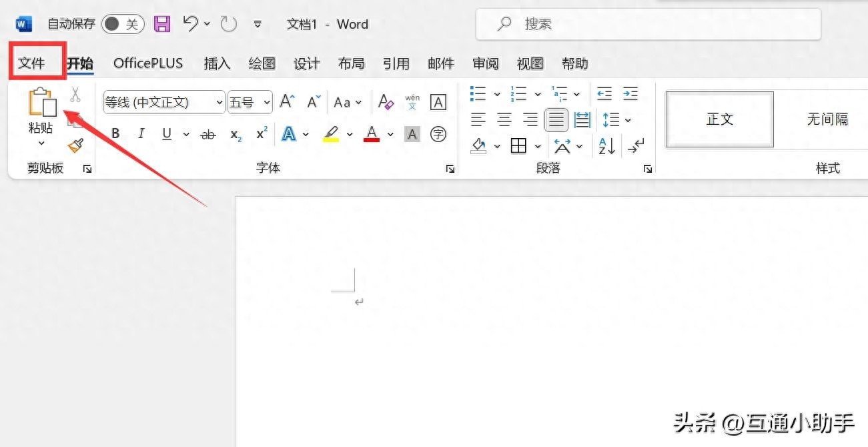868x447 pixels.
Task: Select the Format Painter brush icon
Action: pyautogui.click(x=75, y=145)
